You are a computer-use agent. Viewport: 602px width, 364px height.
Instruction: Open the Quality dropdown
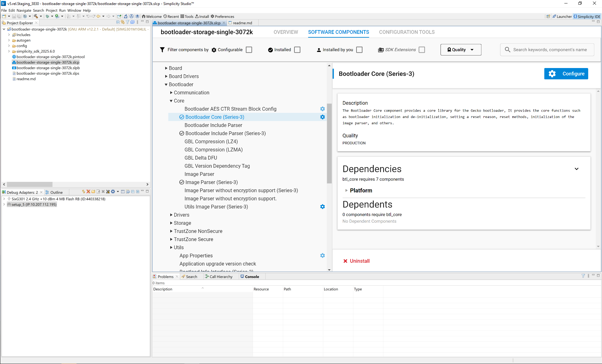[x=461, y=50]
